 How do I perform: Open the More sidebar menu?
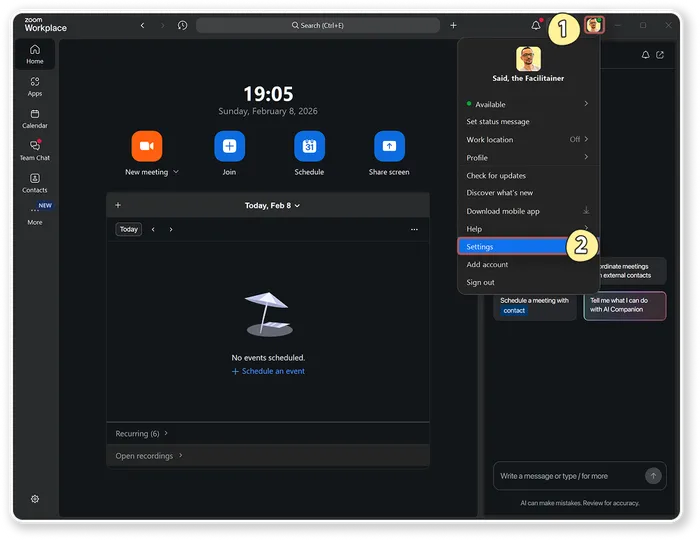point(35,215)
